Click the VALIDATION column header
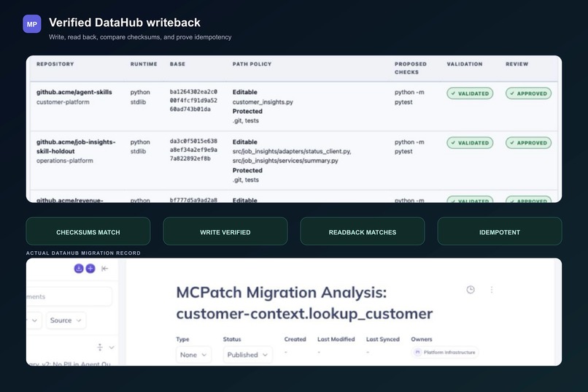This screenshot has width=588, height=392. tap(465, 64)
